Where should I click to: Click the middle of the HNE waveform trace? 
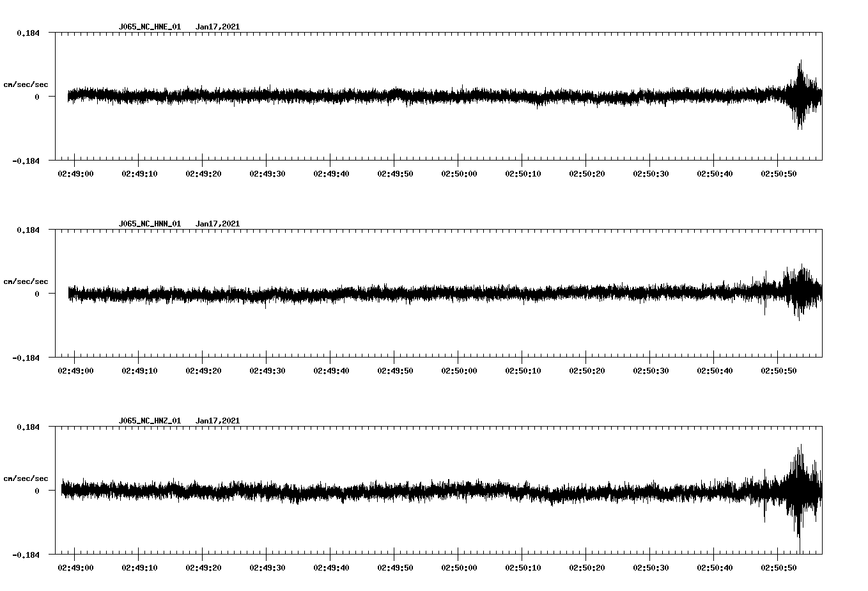[x=441, y=96]
